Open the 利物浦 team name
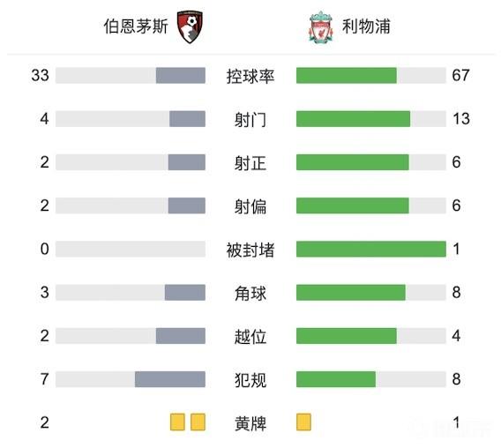501x448 pixels. [x=366, y=26]
